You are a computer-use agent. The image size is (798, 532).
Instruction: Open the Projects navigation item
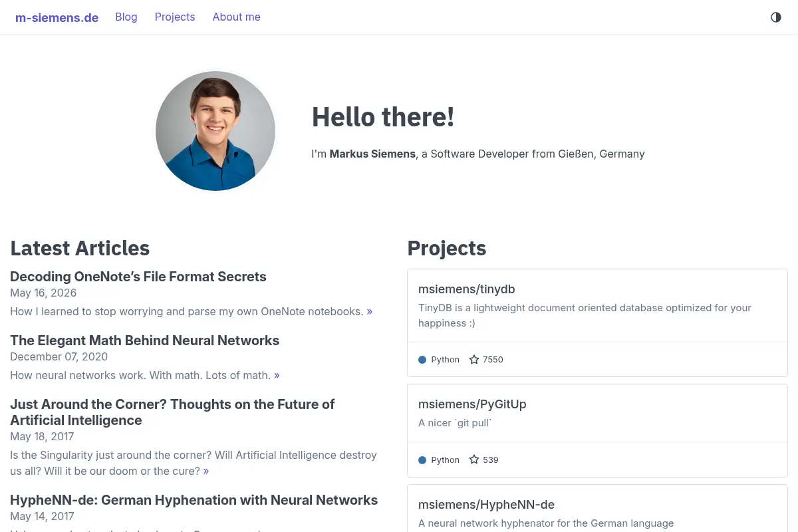[x=175, y=17]
